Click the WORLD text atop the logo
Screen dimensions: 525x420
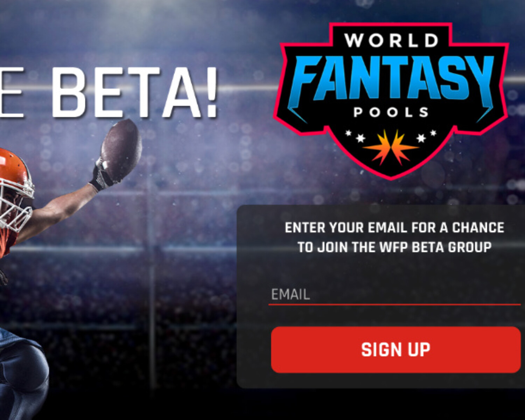391,41
